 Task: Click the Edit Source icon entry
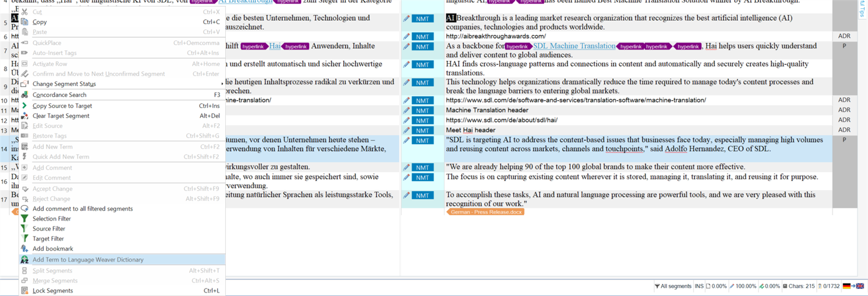tap(24, 126)
